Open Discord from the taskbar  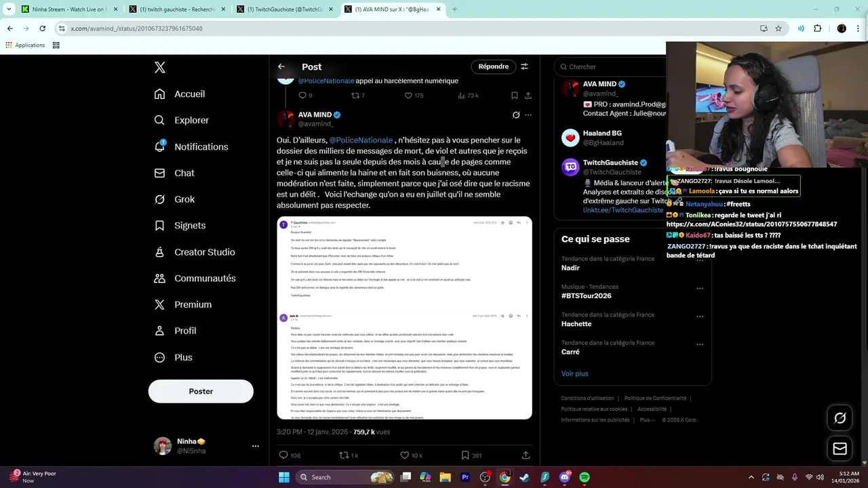(x=565, y=477)
